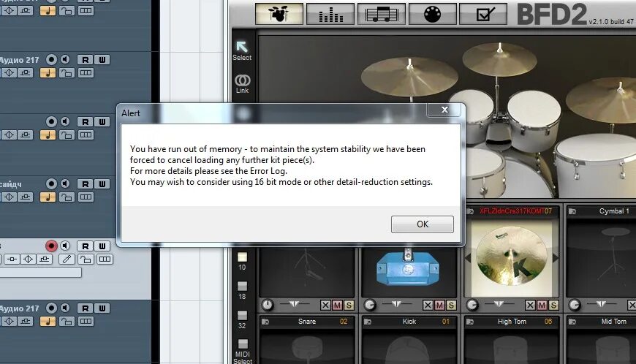
Task: Click the cowbell slot level knob
Action: [x=369, y=305]
